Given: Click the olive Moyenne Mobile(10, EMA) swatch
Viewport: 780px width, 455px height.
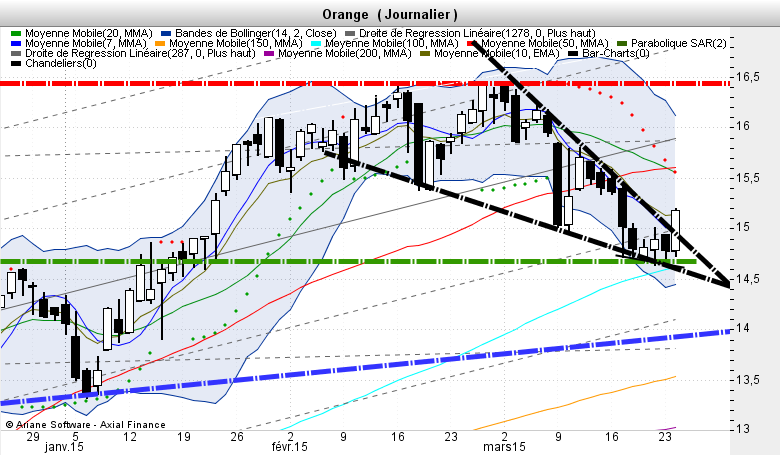Looking at the screenshot, I should pyautogui.click(x=425, y=53).
